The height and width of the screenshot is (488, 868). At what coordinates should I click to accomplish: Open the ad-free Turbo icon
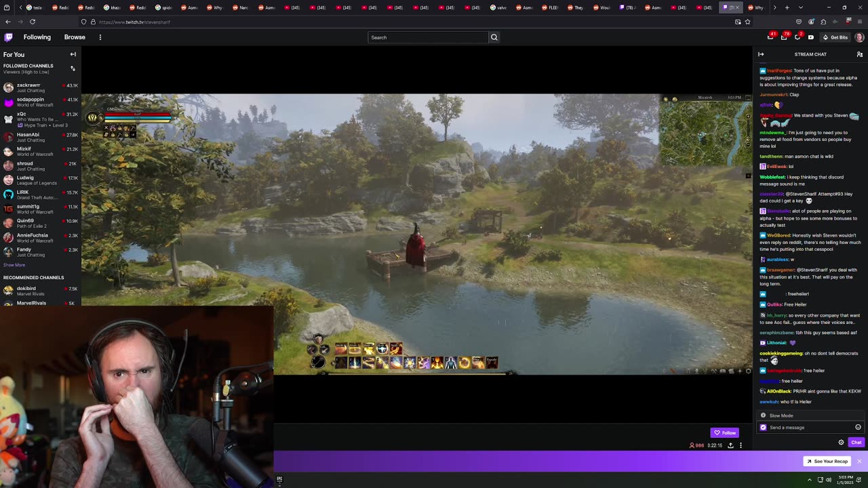point(810,37)
